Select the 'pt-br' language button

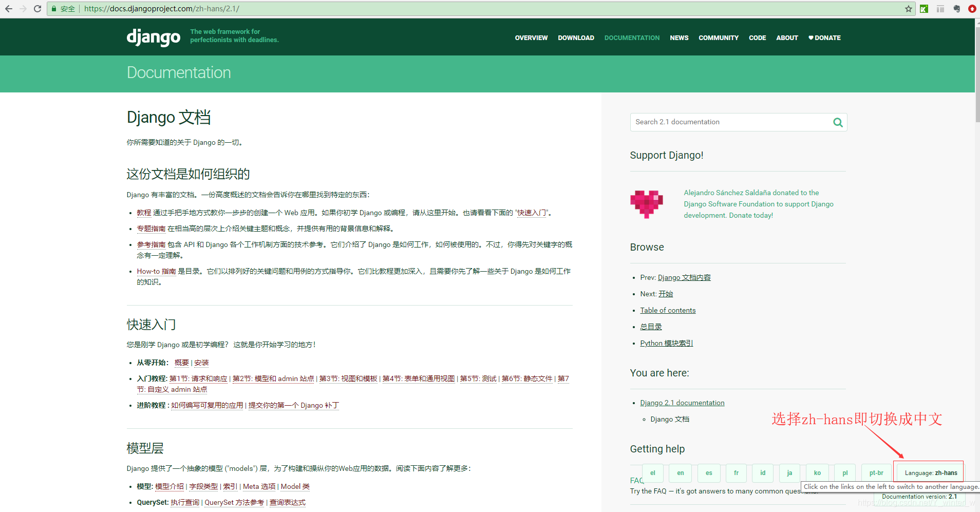click(x=876, y=473)
